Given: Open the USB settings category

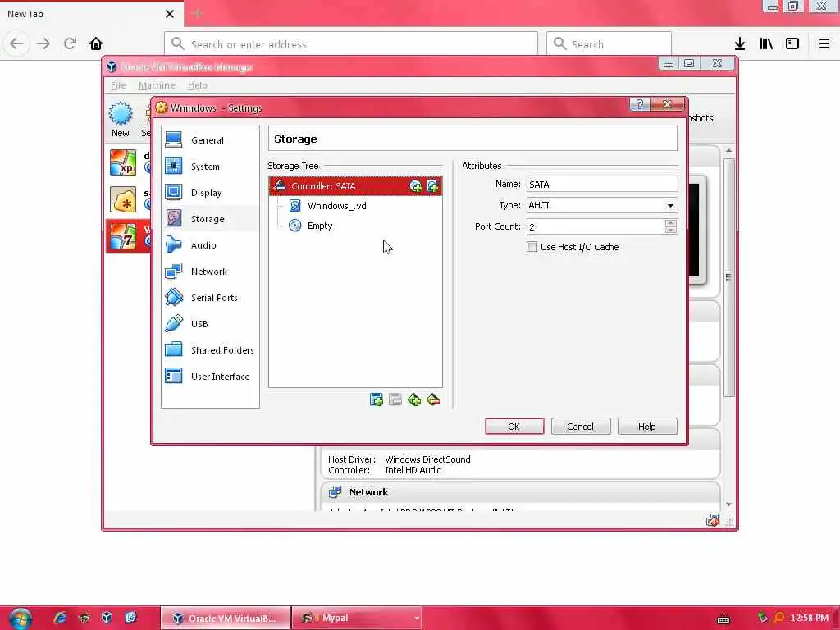Looking at the screenshot, I should 210,323.
